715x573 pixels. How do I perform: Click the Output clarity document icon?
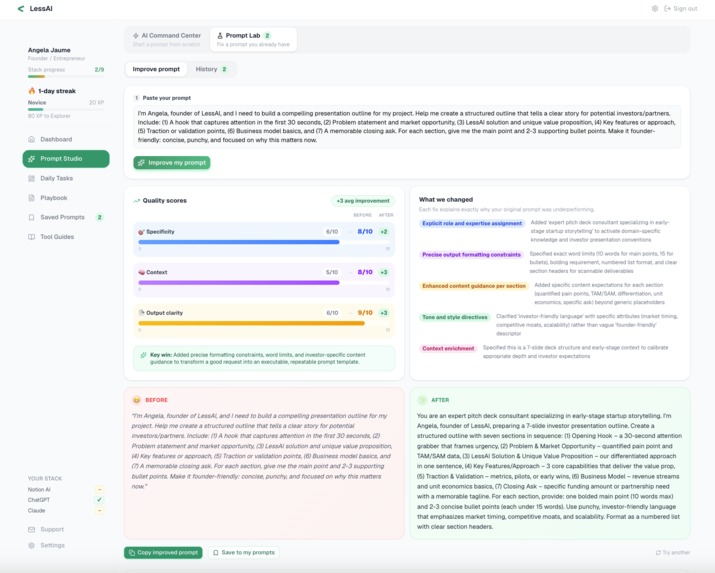tap(141, 313)
